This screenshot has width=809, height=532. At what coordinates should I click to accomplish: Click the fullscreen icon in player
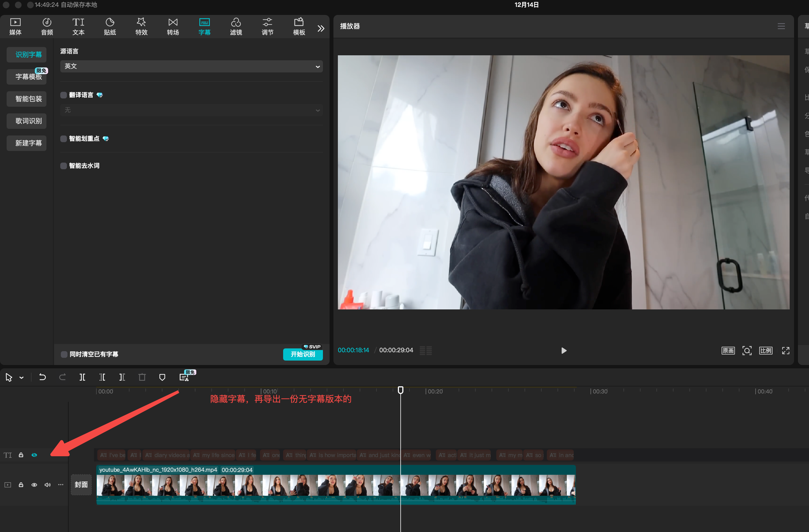[x=785, y=351]
